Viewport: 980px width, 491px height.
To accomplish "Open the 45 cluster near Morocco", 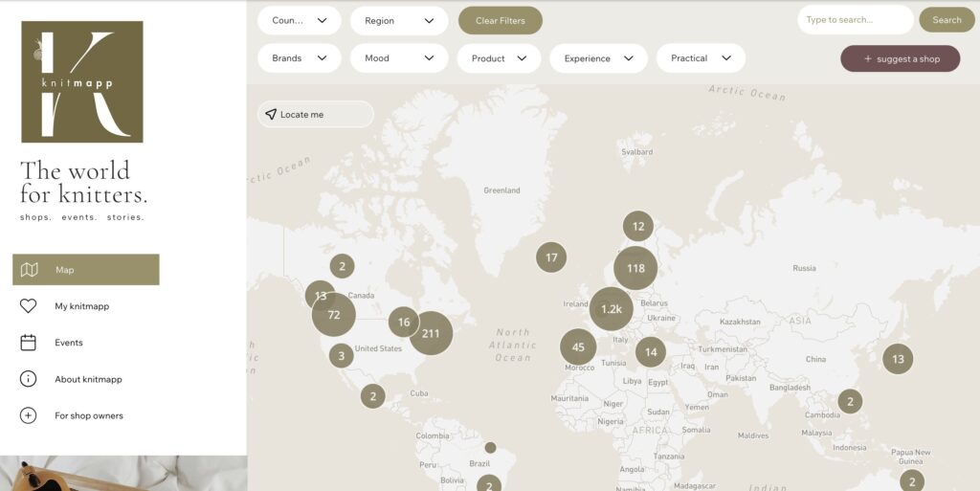I will coord(578,346).
